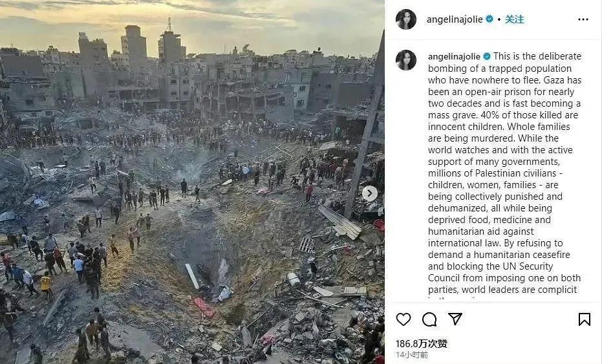
Task: Click the truncated last caption line
Action: click(x=452, y=298)
